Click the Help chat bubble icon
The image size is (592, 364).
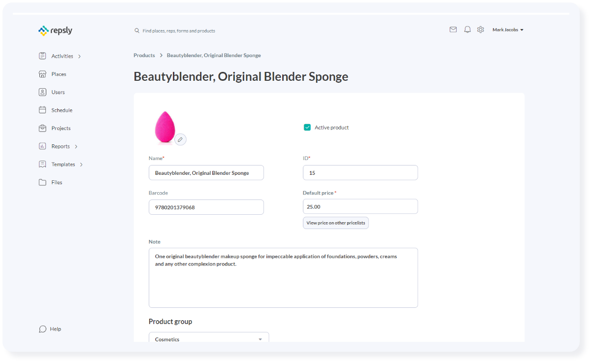click(x=42, y=329)
